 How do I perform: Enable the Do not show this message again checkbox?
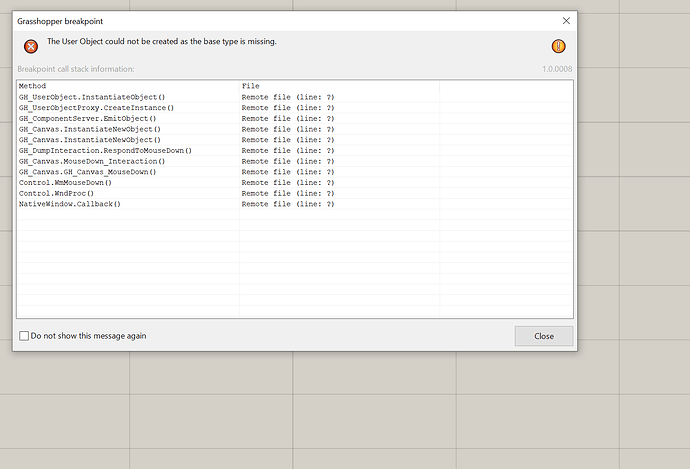[x=24, y=336]
